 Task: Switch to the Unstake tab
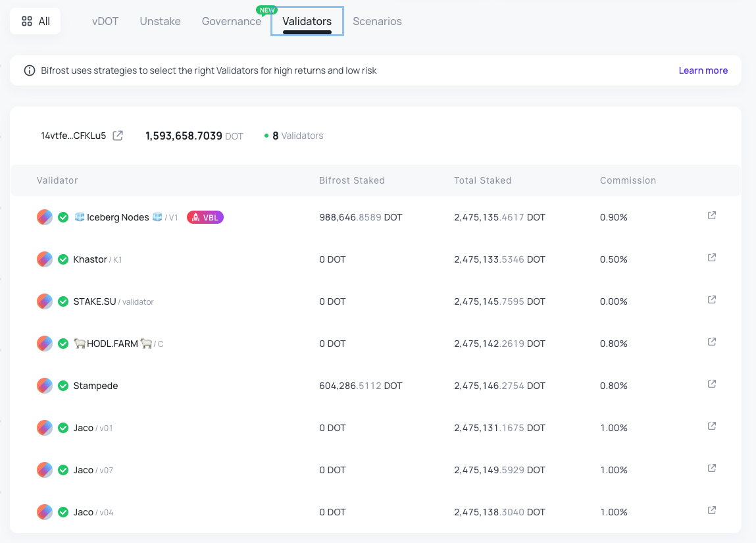click(160, 21)
